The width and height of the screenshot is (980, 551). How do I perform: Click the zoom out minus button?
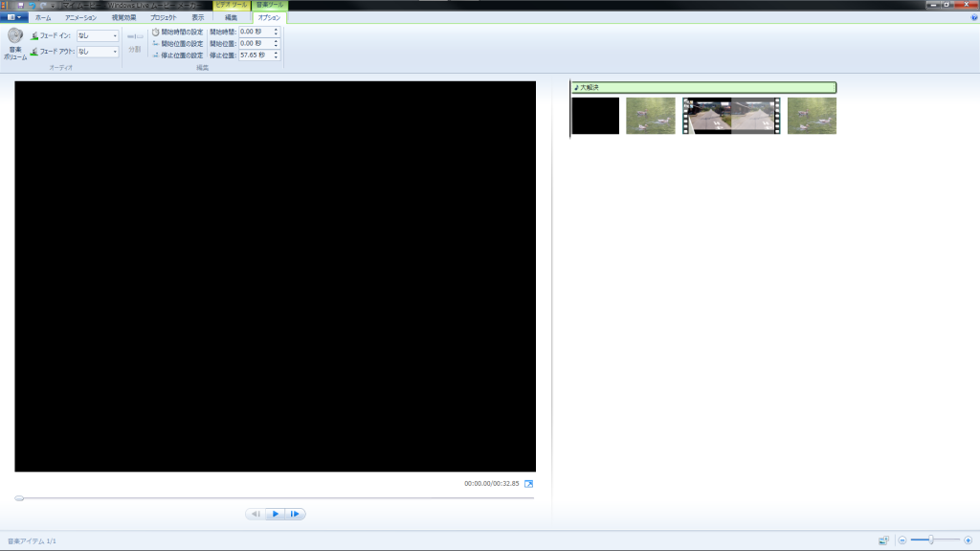pos(902,540)
